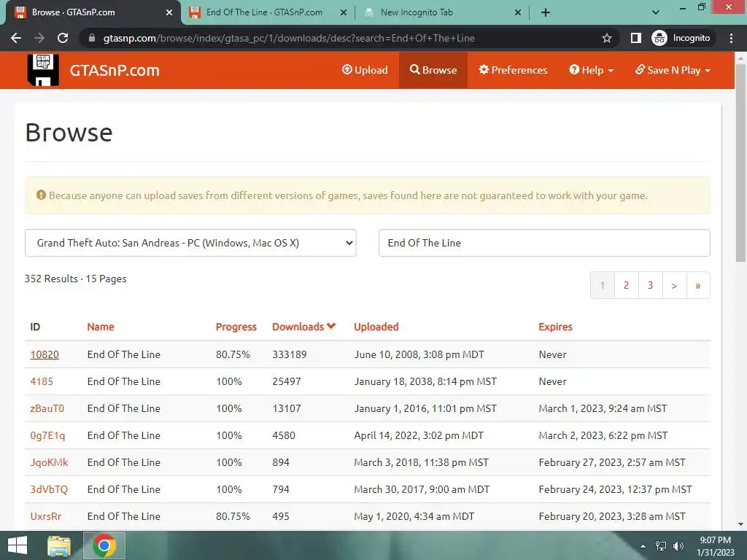Sort results by Uploaded column
Image resolution: width=747 pixels, height=560 pixels.
[x=376, y=327]
